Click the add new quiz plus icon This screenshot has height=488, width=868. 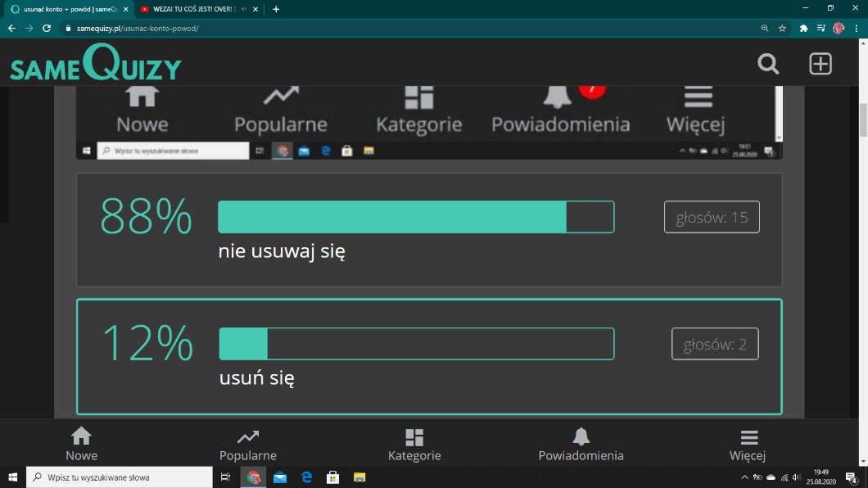[821, 64]
